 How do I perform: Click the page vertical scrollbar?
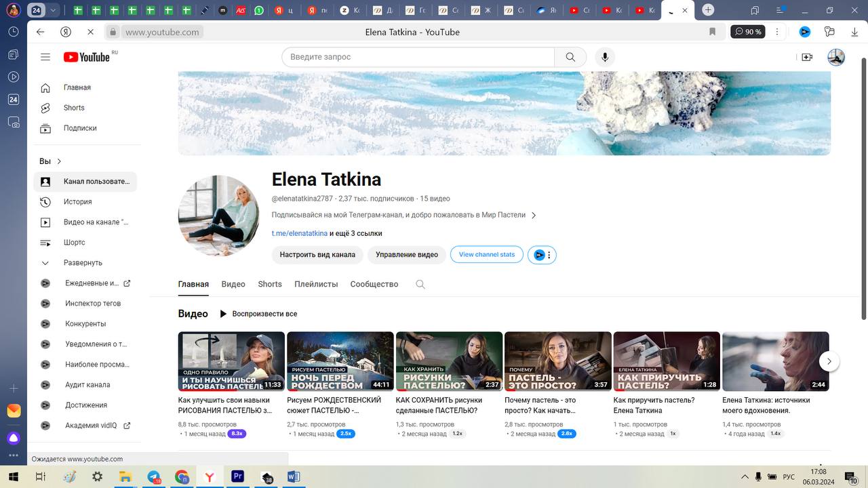(x=863, y=190)
